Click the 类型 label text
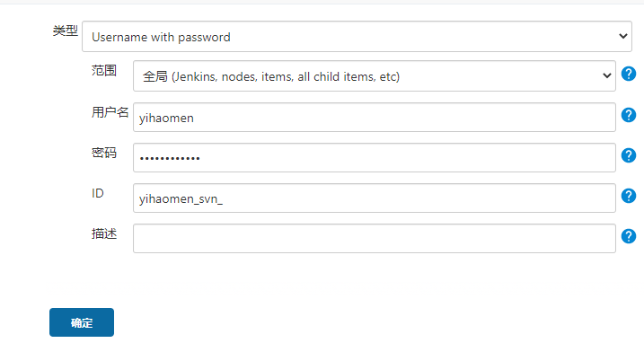 tap(66, 31)
